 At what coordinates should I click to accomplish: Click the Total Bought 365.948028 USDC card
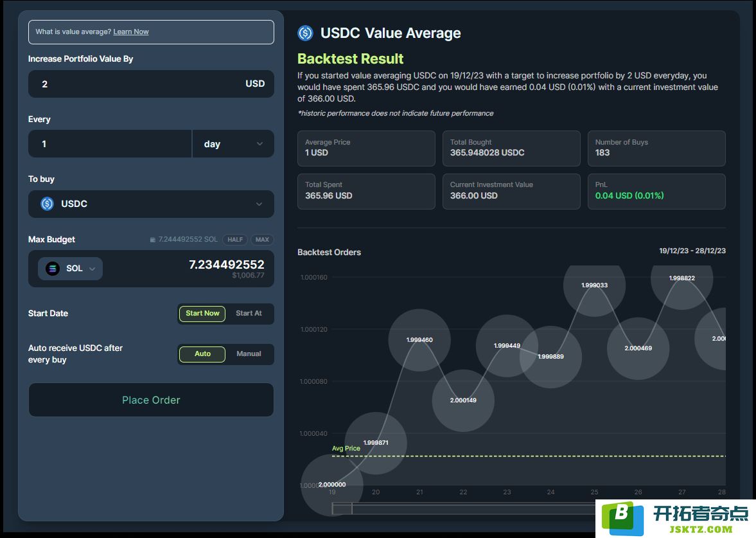pos(511,148)
